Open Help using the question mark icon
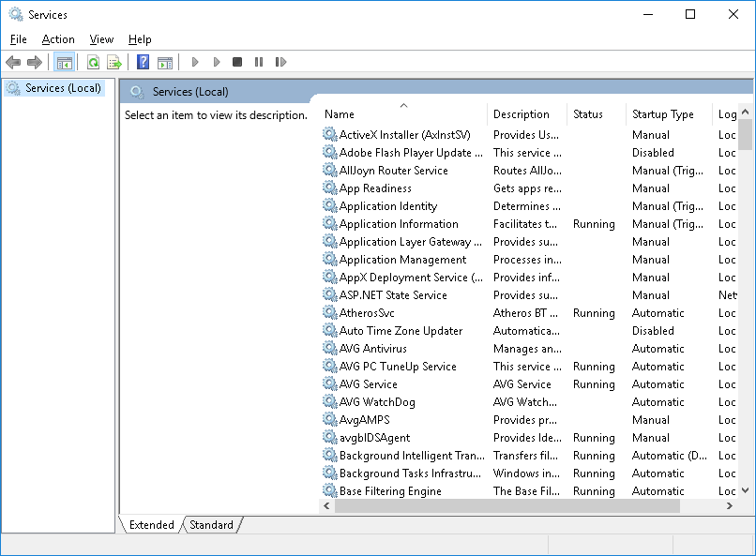Viewport: 756px width, 556px height. [x=142, y=62]
